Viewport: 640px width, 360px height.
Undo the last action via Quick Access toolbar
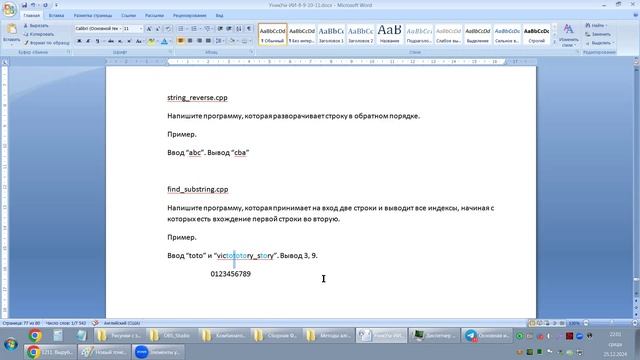pyautogui.click(x=33, y=5)
